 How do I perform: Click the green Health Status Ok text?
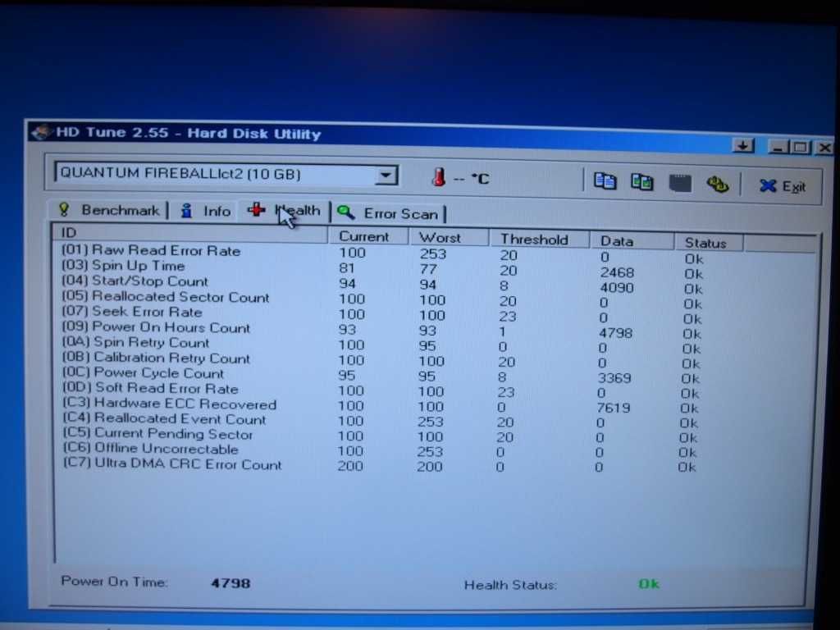pyautogui.click(x=649, y=584)
